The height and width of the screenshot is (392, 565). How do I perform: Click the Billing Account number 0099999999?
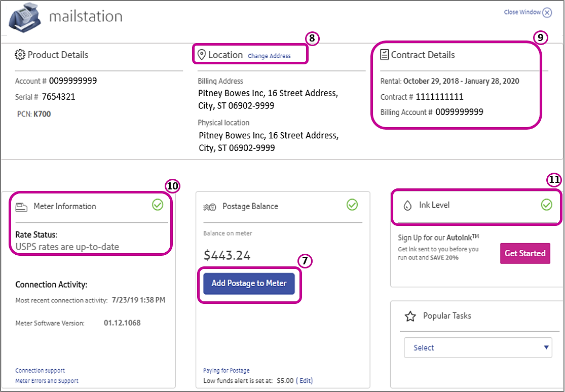pyautogui.click(x=460, y=112)
